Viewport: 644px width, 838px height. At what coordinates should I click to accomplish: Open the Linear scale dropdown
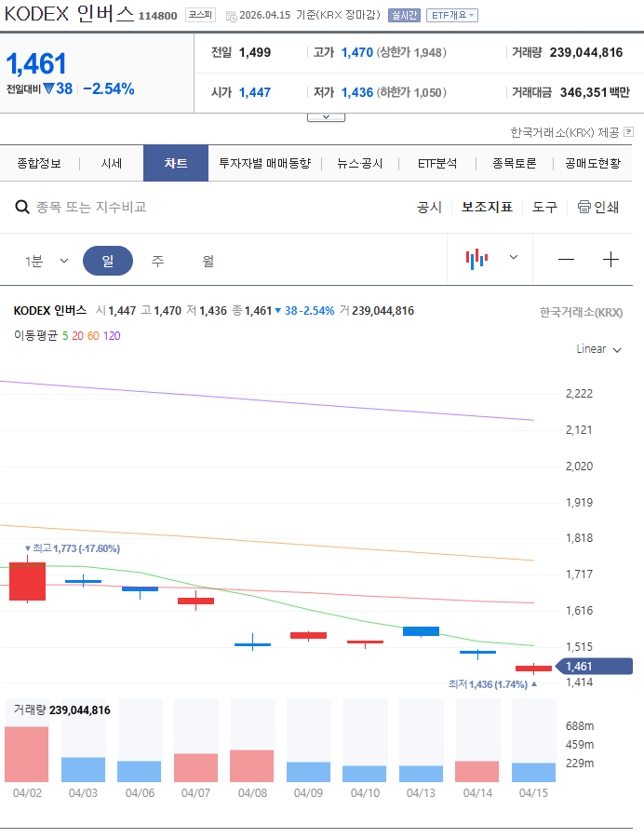pyautogui.click(x=598, y=349)
